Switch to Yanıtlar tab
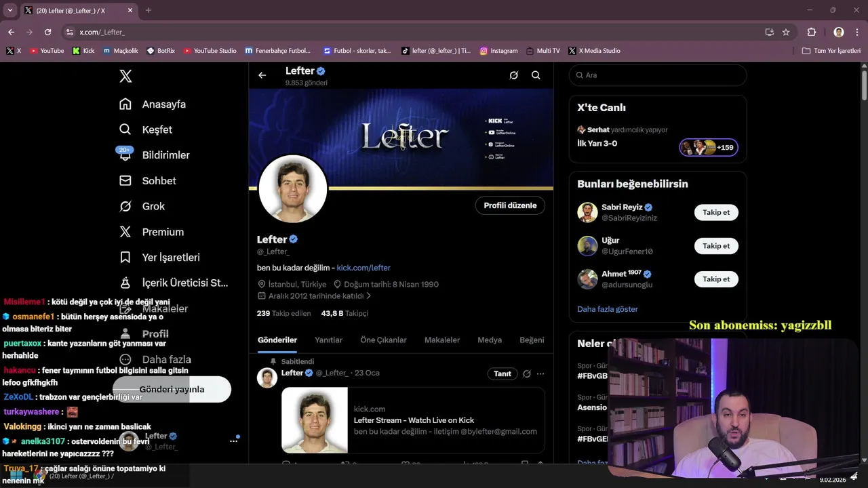 328,340
